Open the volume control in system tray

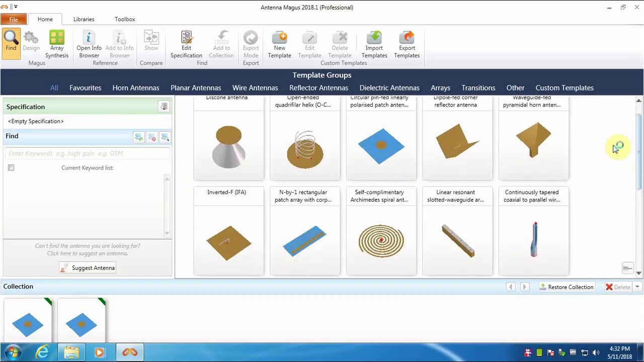pos(596,353)
